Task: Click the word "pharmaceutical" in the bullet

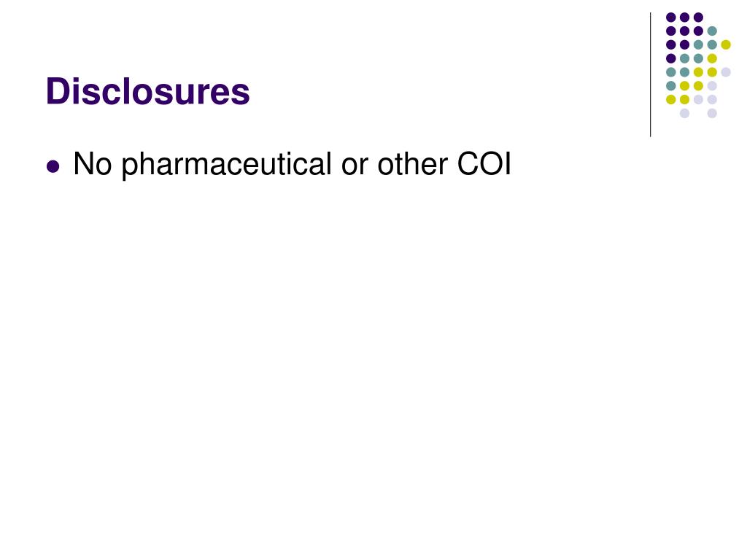Action: tap(226, 165)
